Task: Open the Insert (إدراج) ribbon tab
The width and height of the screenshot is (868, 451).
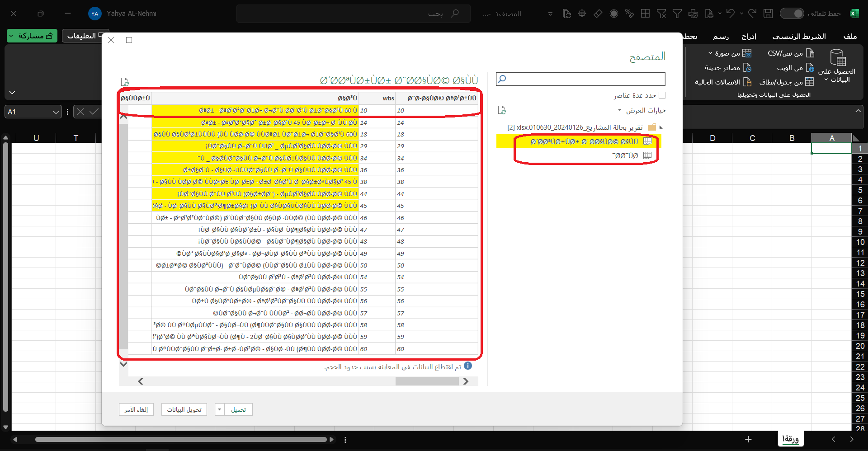Action: tap(749, 36)
